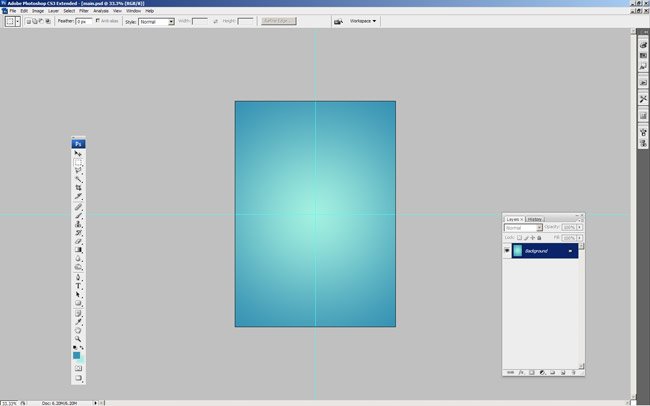This screenshot has width=650, height=406.
Task: Open the Analysis menu
Action: 101,11
